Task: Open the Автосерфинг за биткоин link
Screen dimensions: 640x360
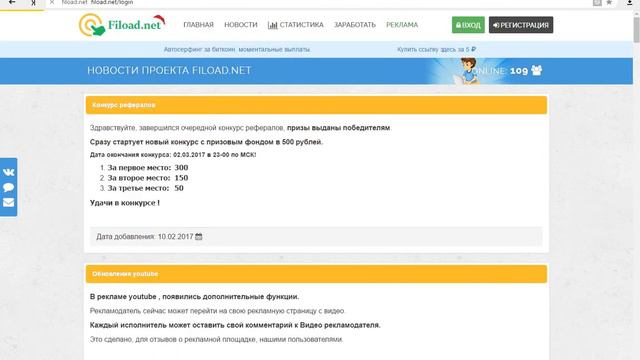Action: click(x=237, y=49)
